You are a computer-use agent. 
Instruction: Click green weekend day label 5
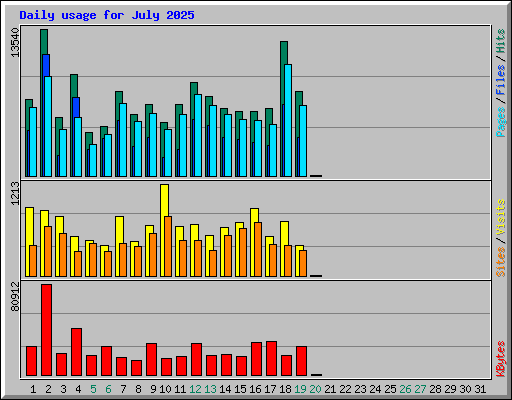tap(93, 389)
